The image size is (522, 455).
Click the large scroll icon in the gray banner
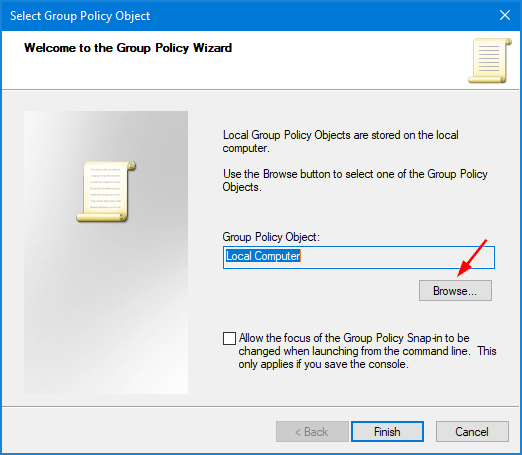pyautogui.click(x=106, y=191)
